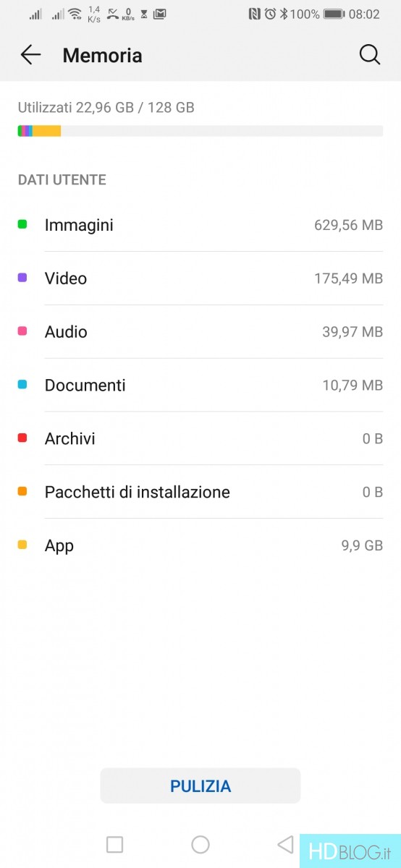Tap the 629,56 MB size value
The image size is (401, 868).
pos(348,225)
